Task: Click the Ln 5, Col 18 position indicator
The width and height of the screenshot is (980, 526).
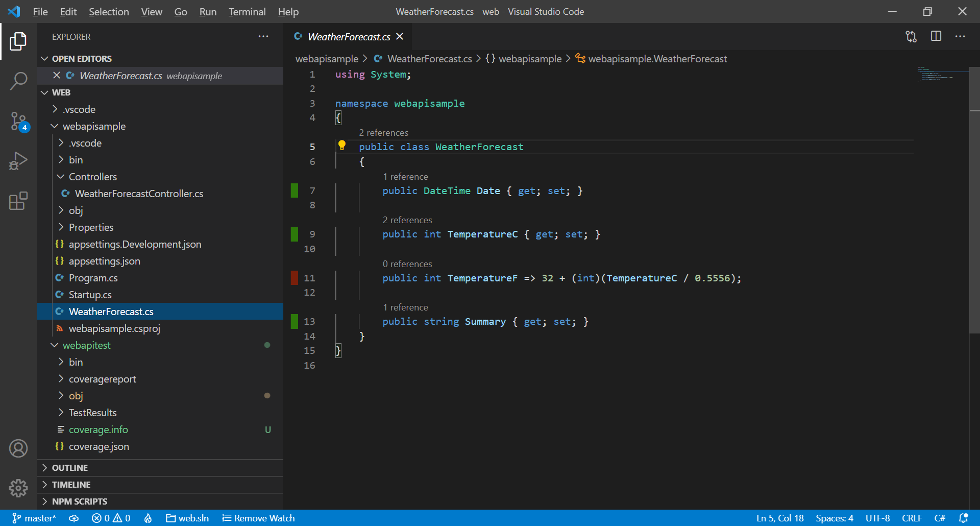Action: click(780, 518)
